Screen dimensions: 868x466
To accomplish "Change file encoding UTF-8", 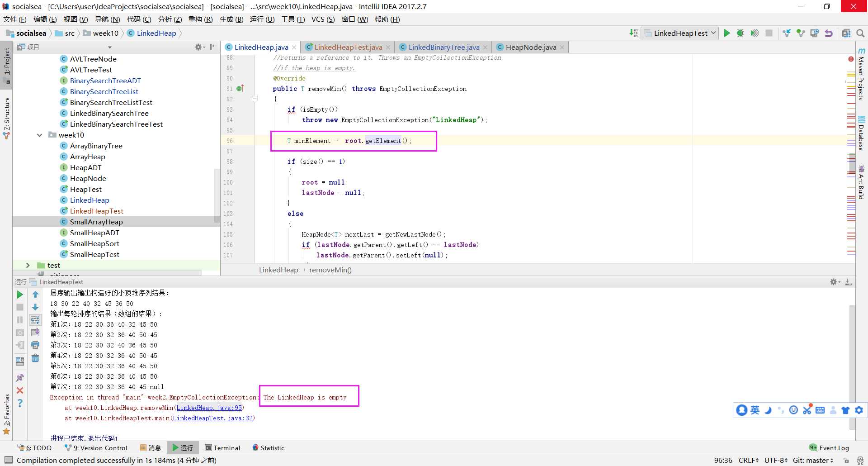I will click(x=776, y=460).
